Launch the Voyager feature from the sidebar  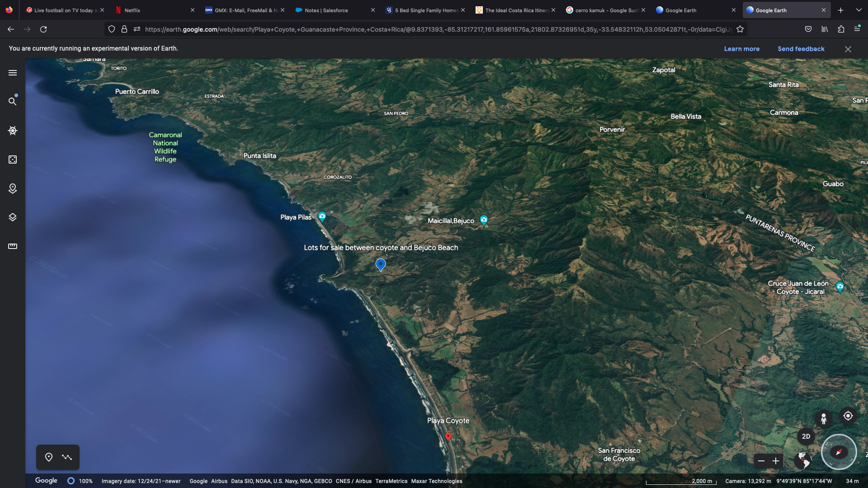[12, 131]
